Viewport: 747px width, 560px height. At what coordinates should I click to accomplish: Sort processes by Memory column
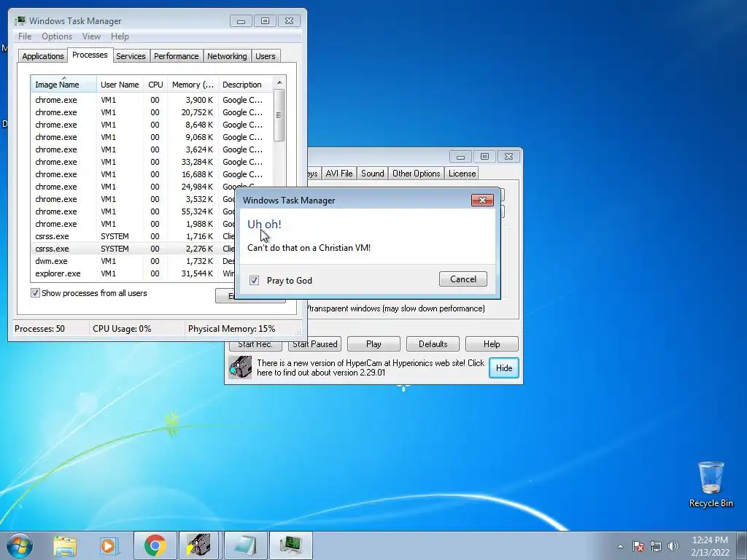click(193, 85)
